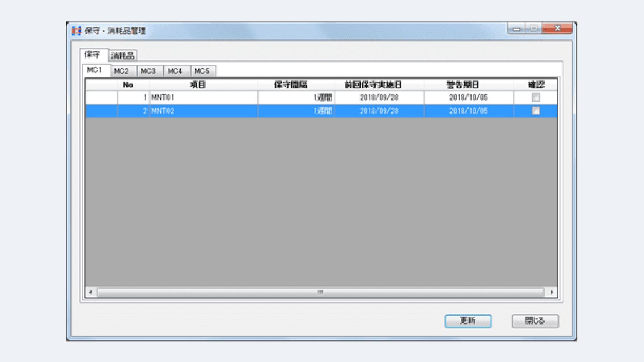Select the row header of MNT02

[x=102, y=111]
